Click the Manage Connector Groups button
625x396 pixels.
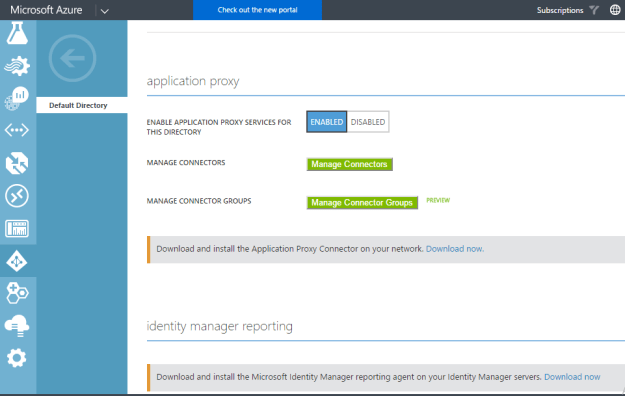[x=362, y=203]
